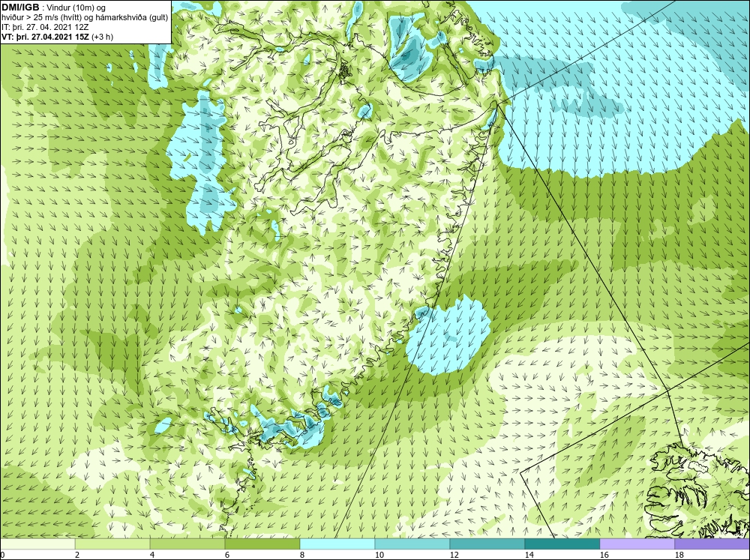Screen dimensions: 750x560
Task: Click the round cyan wind patch off the east coast
Action: coord(448,335)
